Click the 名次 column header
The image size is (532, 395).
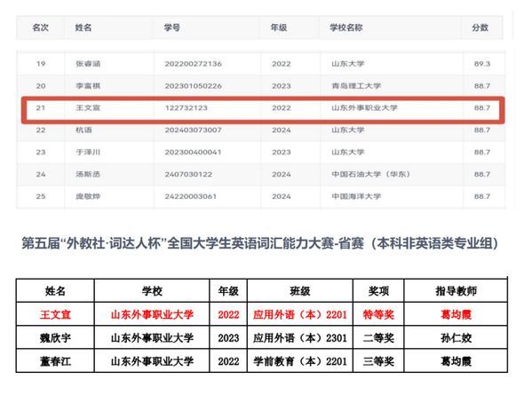coord(40,28)
